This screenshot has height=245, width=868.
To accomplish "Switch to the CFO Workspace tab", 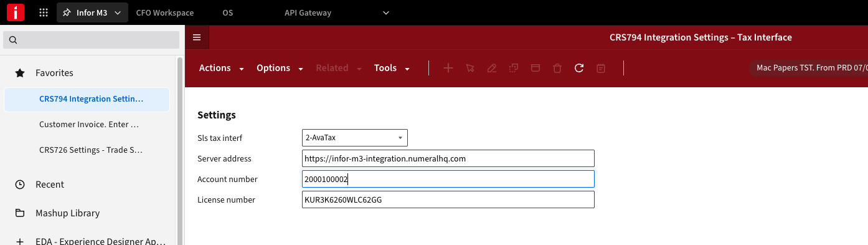I will [165, 12].
